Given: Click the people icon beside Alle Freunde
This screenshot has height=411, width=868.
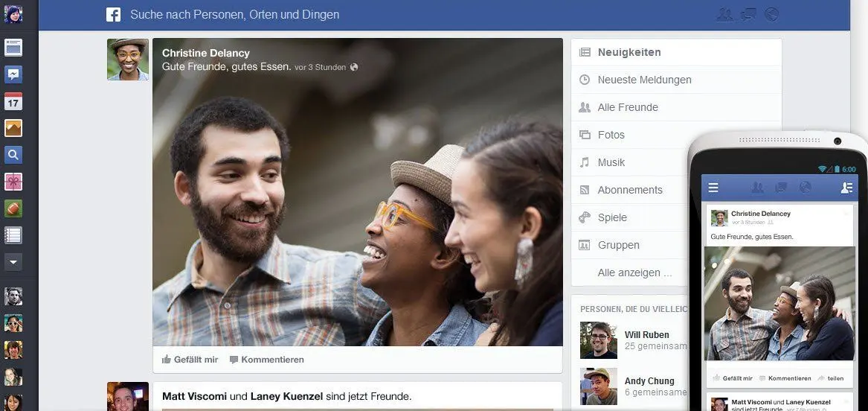Looking at the screenshot, I should point(585,107).
